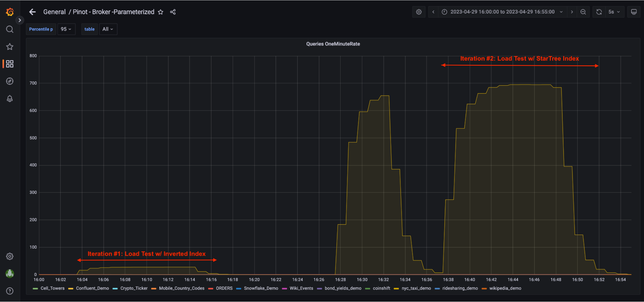Refresh the dashboard with the refresh icon

pos(599,12)
